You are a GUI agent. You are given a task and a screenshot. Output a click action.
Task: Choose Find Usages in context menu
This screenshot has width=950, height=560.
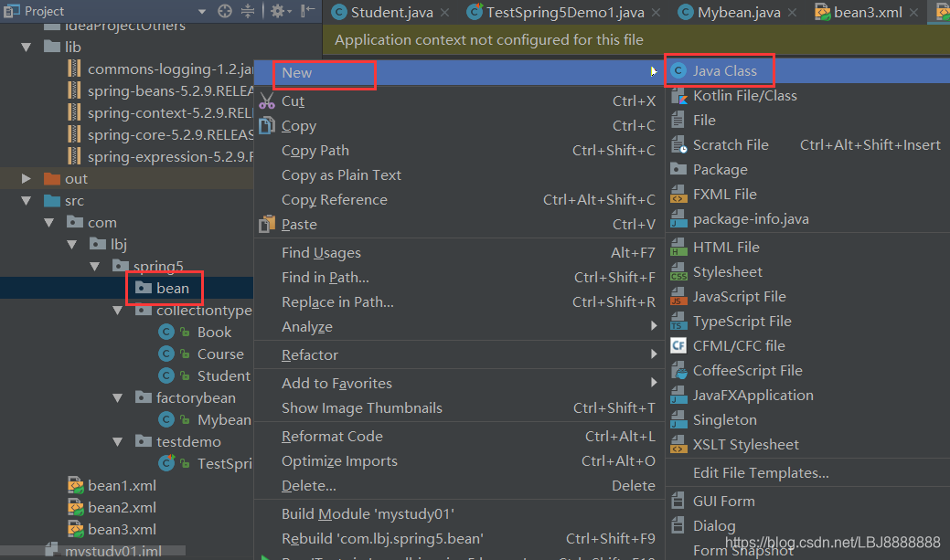pos(459,253)
